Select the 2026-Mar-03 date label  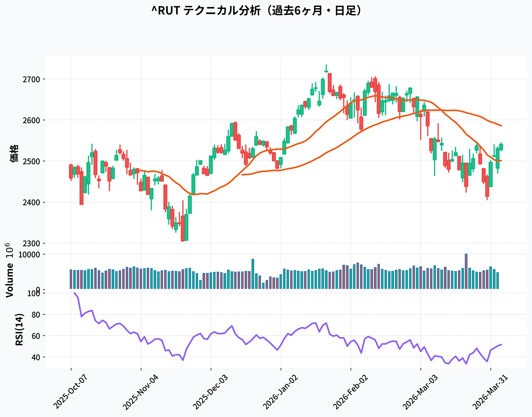pyautogui.click(x=420, y=392)
